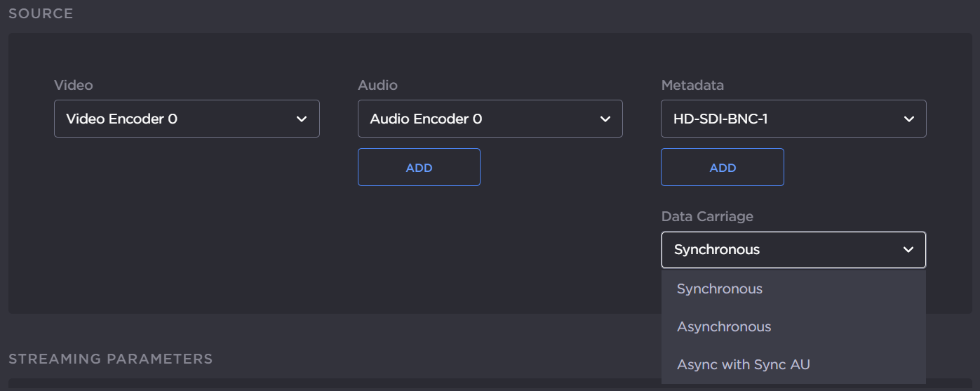
Task: Click the chevron arrow on Audio dropdown
Action: click(x=605, y=119)
